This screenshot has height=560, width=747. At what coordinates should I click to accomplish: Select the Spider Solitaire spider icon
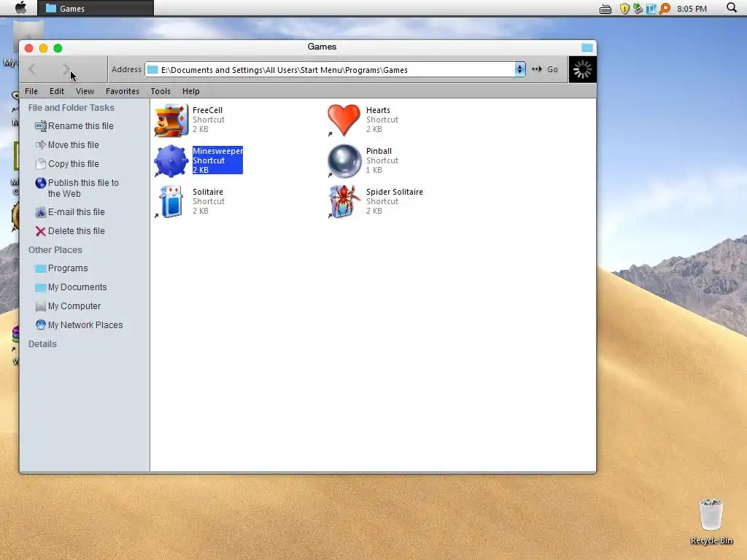tap(344, 202)
